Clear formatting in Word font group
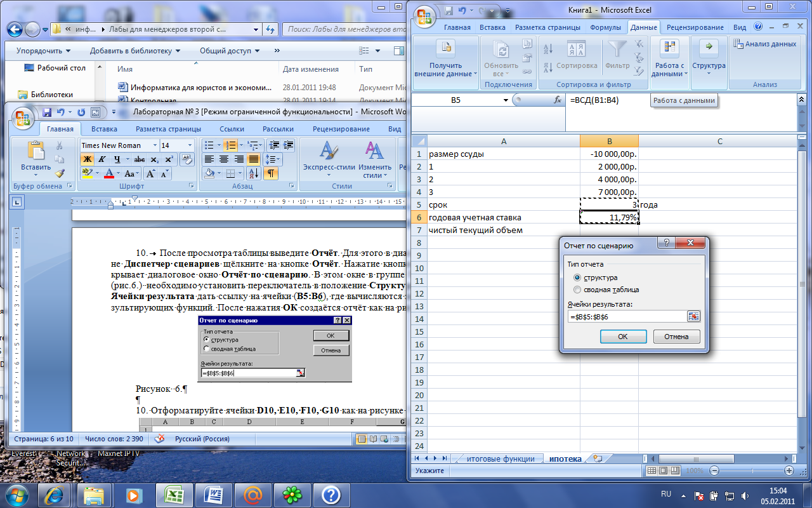Screen dimensions: 812x508 point(187,159)
